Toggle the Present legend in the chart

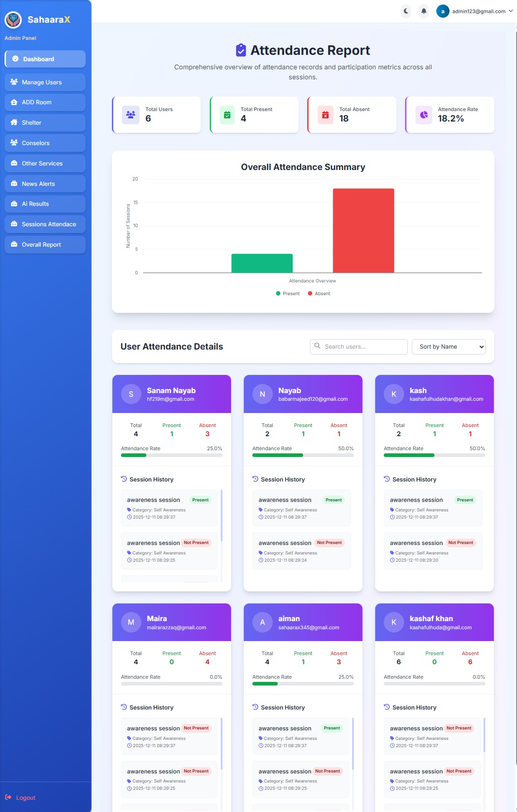coord(288,293)
